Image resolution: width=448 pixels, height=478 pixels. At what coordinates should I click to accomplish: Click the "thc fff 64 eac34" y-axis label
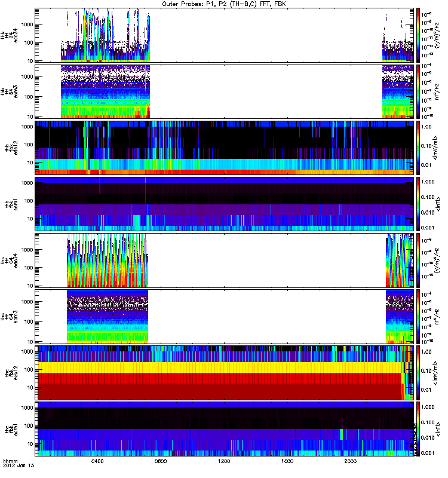(9, 261)
